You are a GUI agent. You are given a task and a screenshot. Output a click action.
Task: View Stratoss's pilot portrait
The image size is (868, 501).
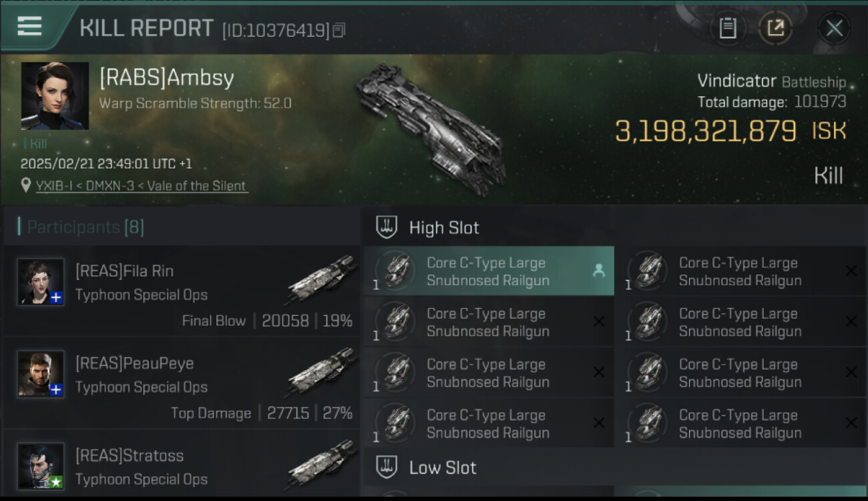(41, 466)
